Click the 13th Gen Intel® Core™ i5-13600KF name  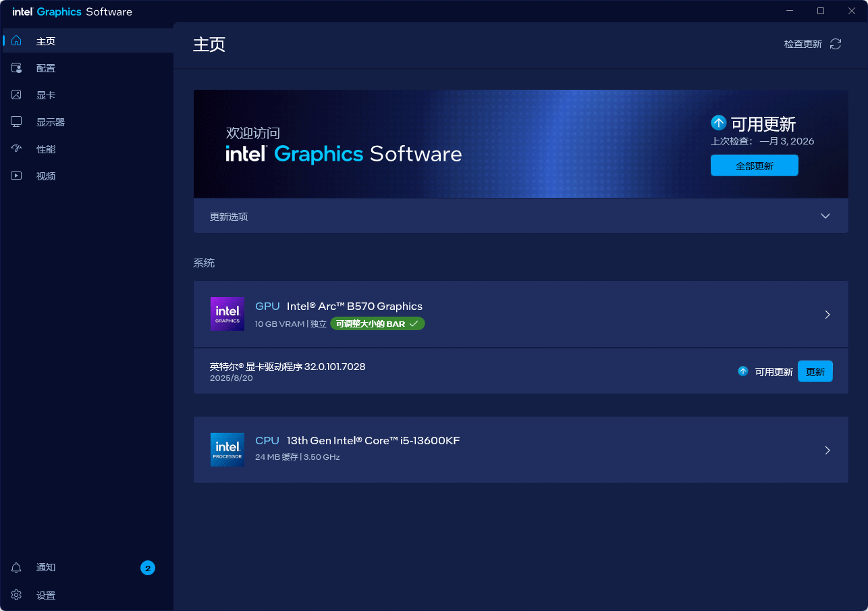point(373,441)
